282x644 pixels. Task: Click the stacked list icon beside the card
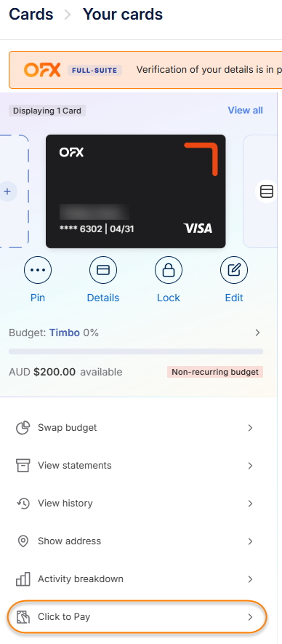267,191
